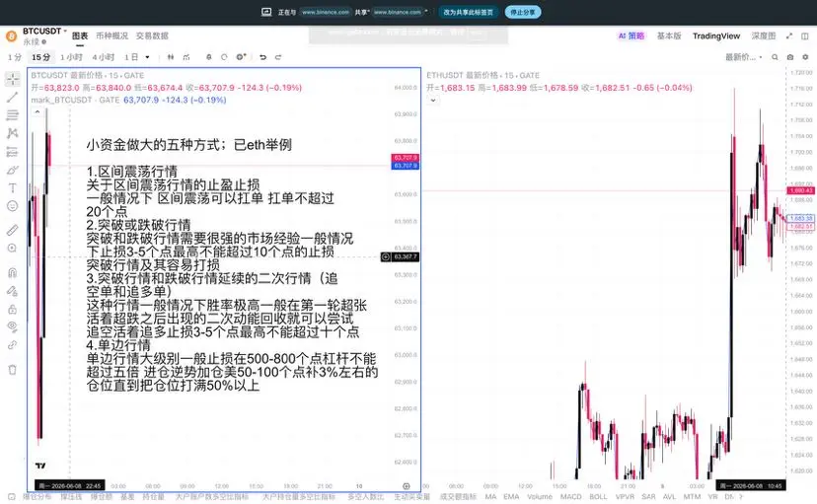Screen dimensions: 817x504
Task: Select the brush drawing tool
Action: [13, 170]
